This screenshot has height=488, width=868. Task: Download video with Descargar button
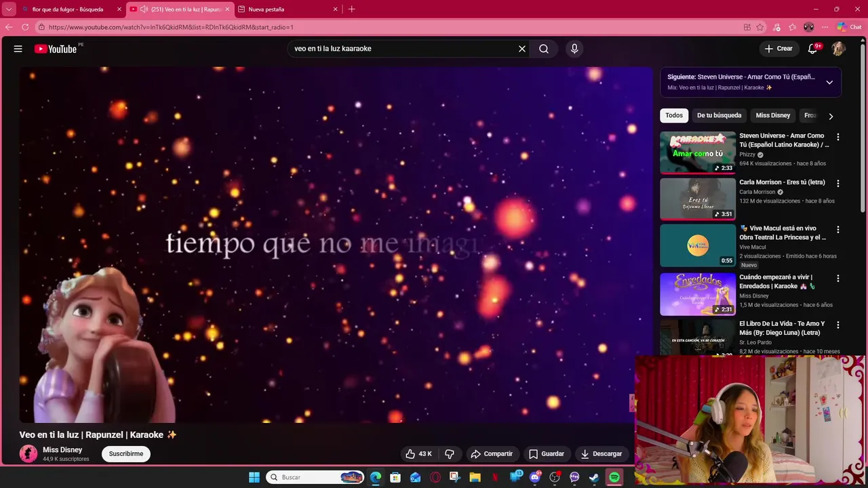click(601, 454)
